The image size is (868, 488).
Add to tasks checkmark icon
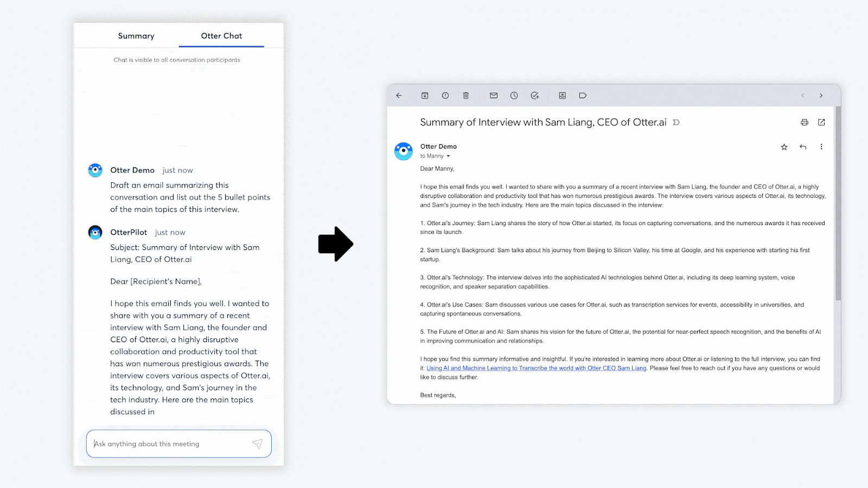tap(534, 95)
